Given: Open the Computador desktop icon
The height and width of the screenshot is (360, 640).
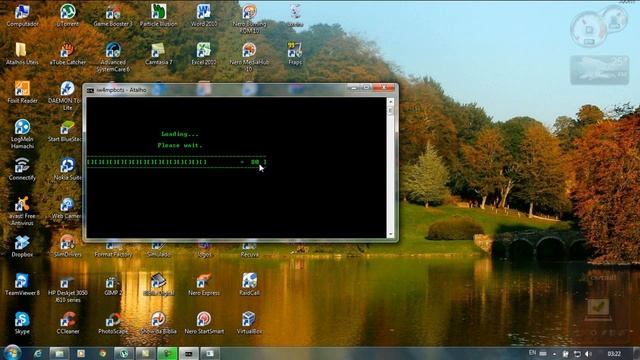Looking at the screenshot, I should [x=22, y=15].
